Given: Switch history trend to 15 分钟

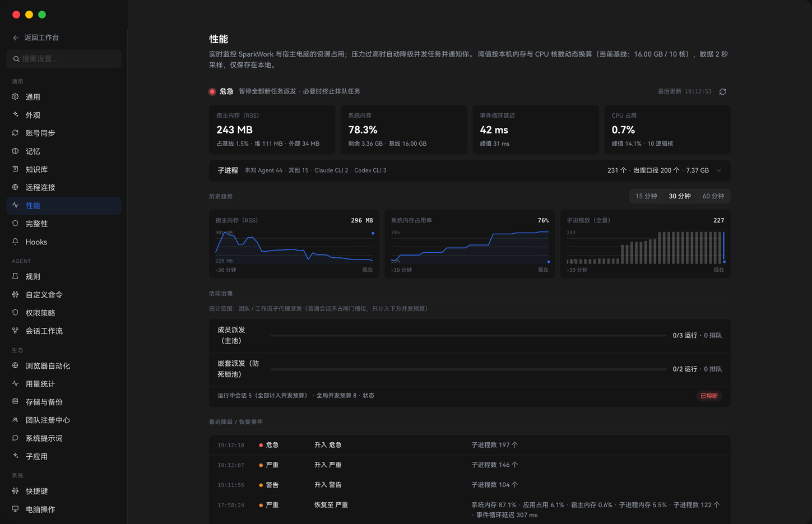Looking at the screenshot, I should coord(646,196).
